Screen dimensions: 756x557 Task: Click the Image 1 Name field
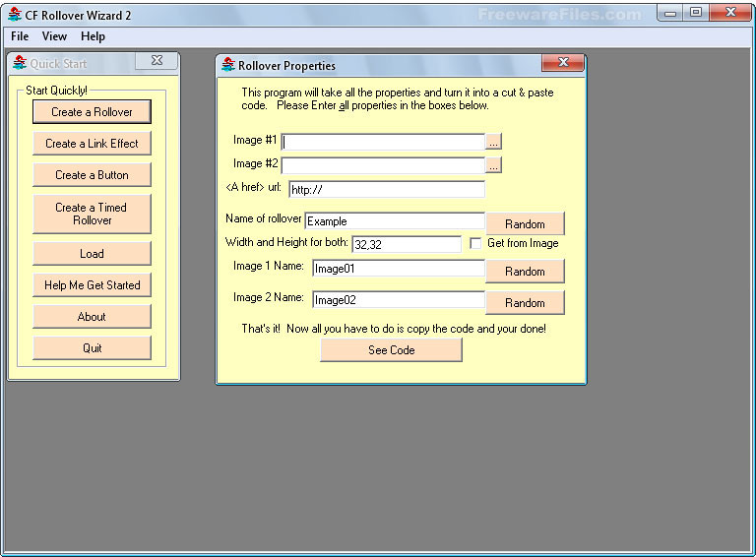tap(399, 269)
